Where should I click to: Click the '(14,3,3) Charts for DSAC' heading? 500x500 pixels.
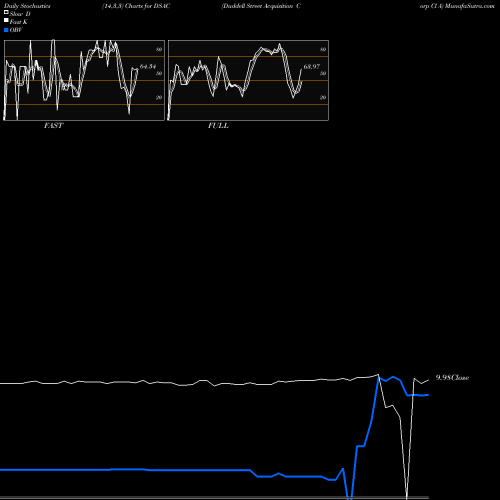click(x=136, y=6)
